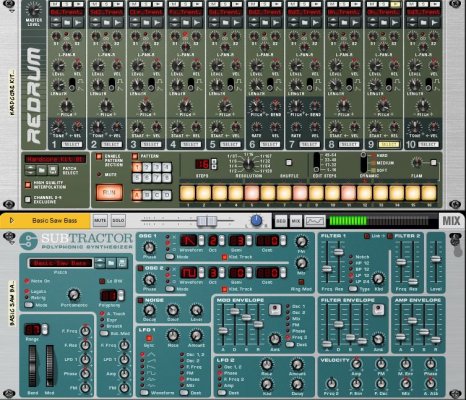
Task: Click the pitch bend Range spin arrows
Action: coord(45,329)
